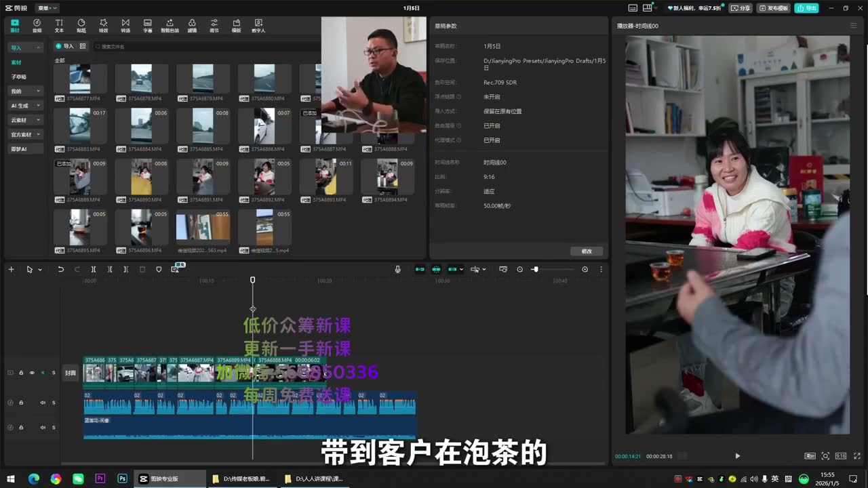This screenshot has width=868, height=488.
Task: Click the 导入 import button
Action: [65, 46]
